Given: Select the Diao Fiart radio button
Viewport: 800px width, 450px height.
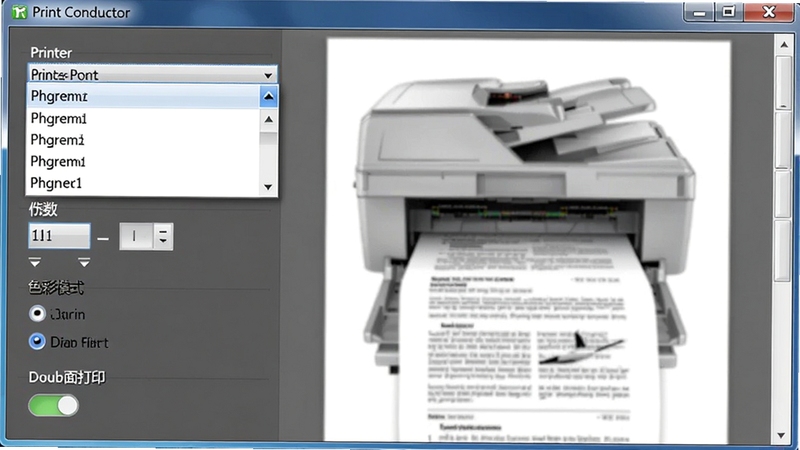Looking at the screenshot, I should tap(37, 341).
